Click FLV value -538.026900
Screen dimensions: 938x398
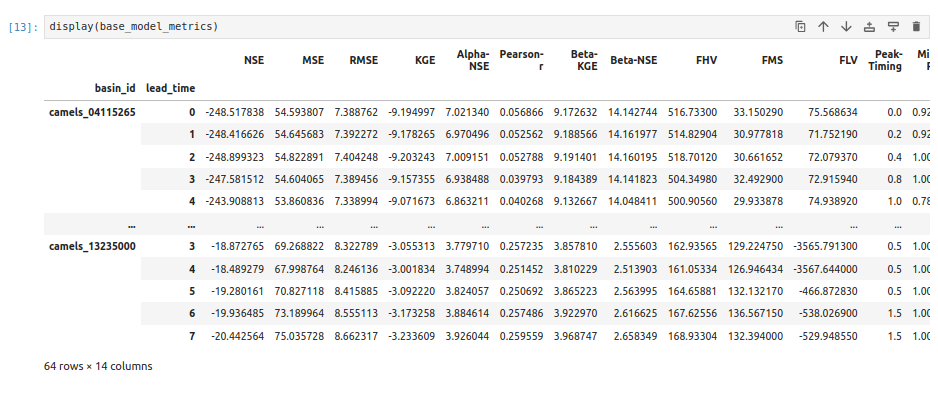click(828, 314)
